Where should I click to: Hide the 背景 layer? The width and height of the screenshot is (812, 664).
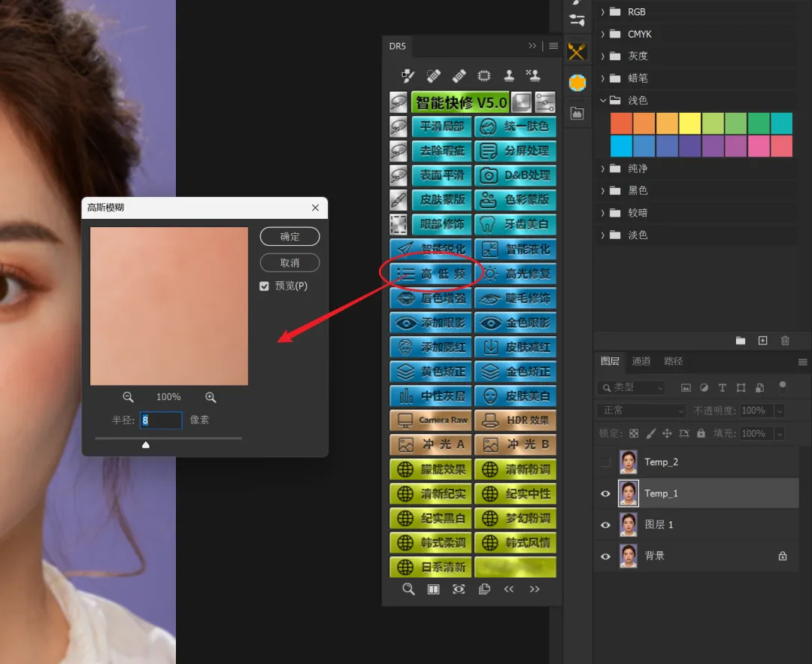tap(604, 556)
